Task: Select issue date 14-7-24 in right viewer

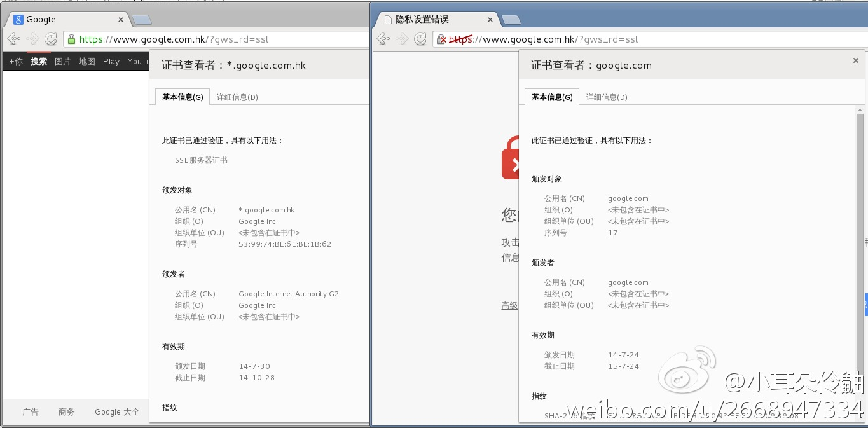Action: tap(624, 355)
